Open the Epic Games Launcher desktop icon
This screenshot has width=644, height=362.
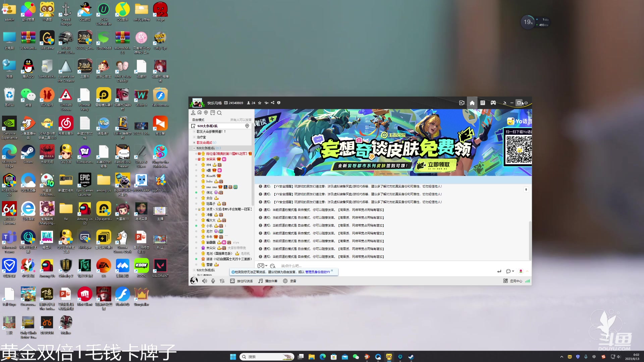tap(85, 185)
